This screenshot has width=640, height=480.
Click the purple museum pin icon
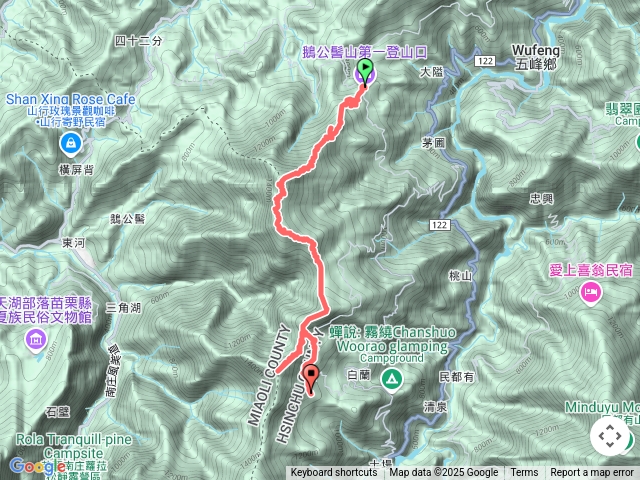[x=36, y=340]
